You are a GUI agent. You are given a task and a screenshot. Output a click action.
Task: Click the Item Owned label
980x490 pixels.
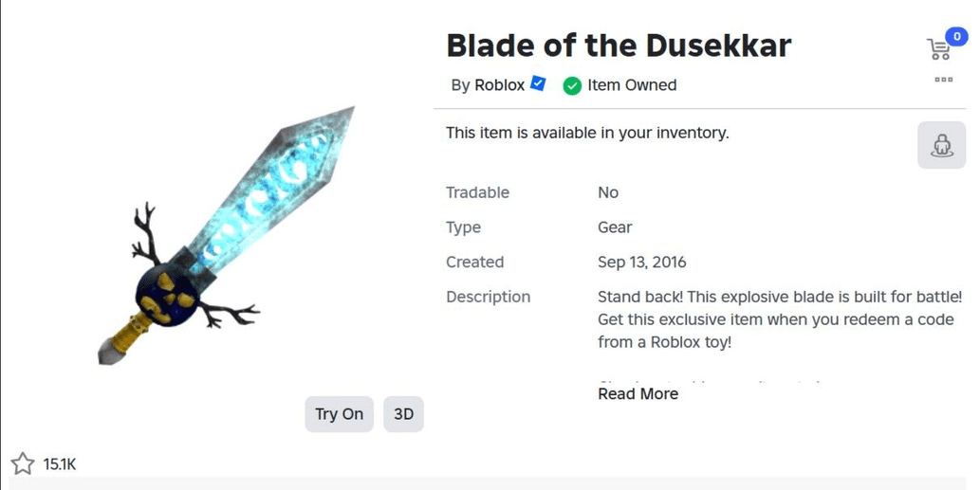632,85
